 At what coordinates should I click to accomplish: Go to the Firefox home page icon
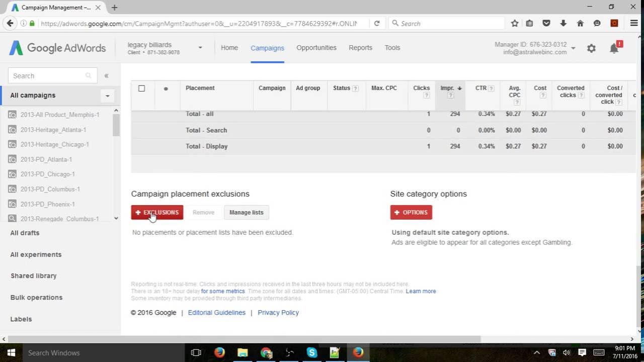coord(580,23)
